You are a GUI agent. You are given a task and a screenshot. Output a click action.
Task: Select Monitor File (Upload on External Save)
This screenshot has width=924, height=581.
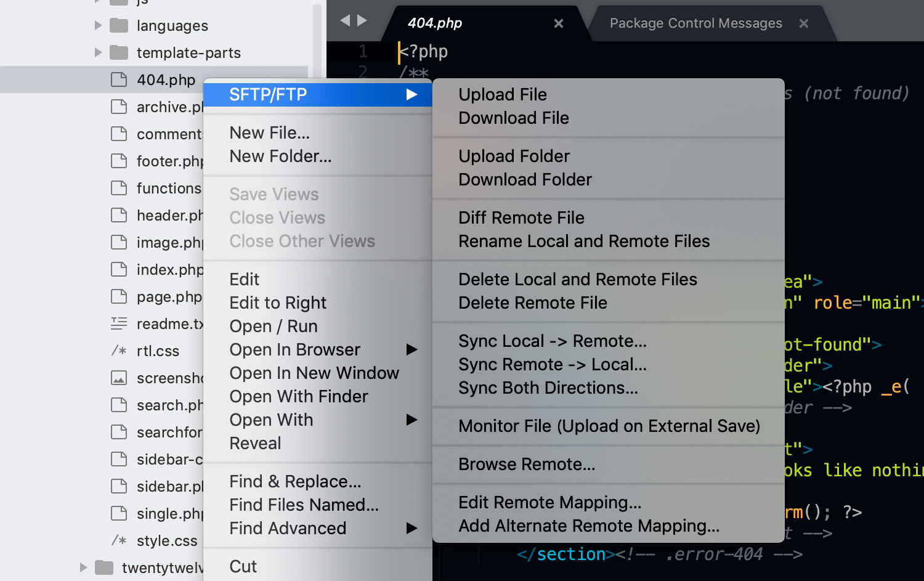click(x=609, y=426)
